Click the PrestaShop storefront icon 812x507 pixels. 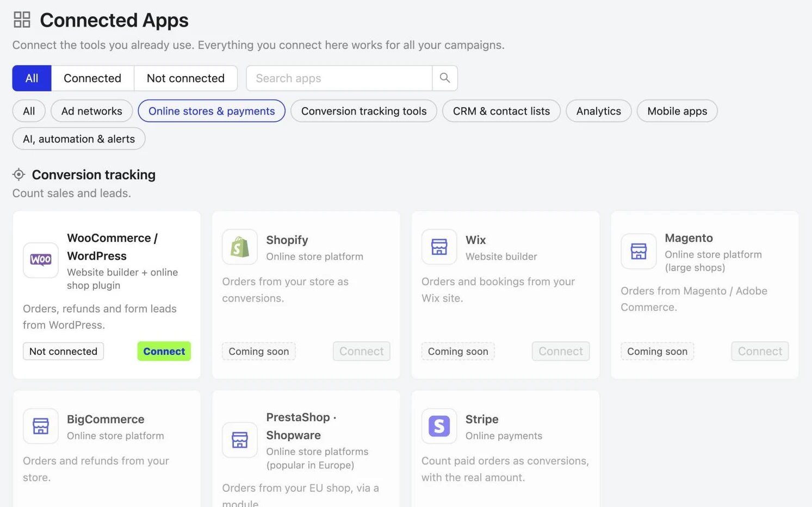coord(240,440)
